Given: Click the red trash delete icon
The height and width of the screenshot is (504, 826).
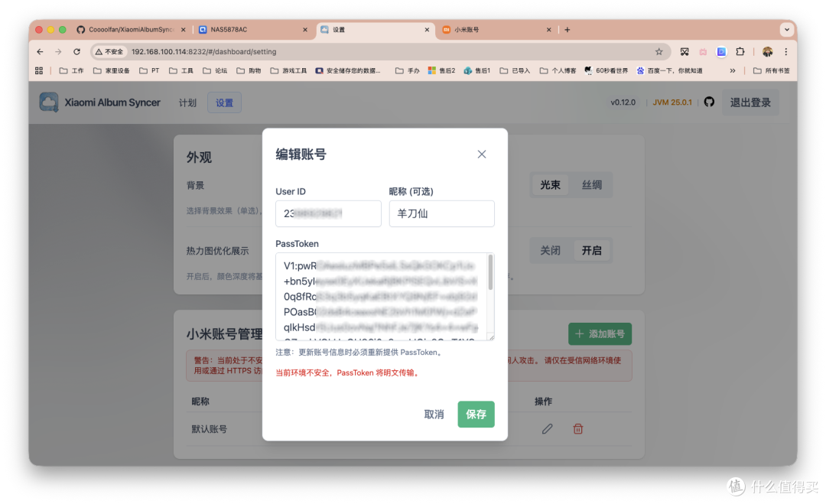Looking at the screenshot, I should click(x=578, y=429).
